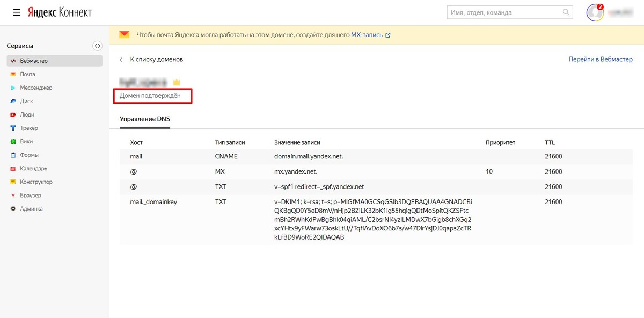This screenshot has width=644, height=318.
Task: Click the Календарь sidebar icon
Action: pos(13,169)
